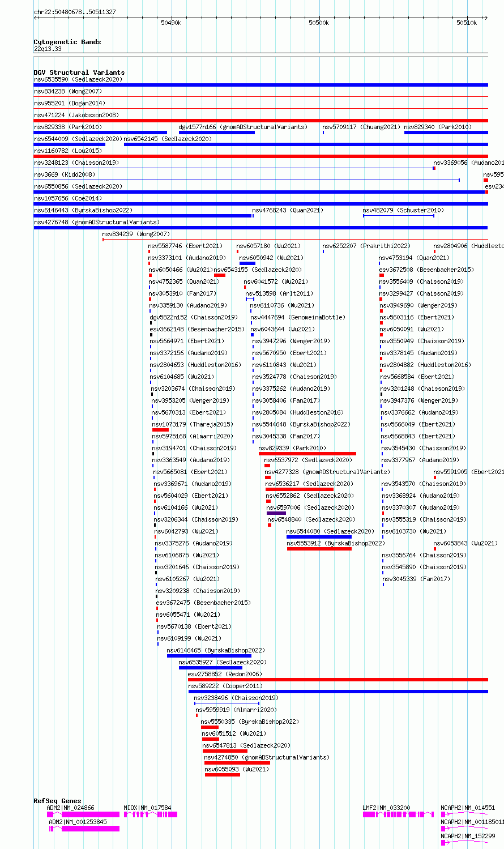Screen dimensions: 504x849
Task: Select the nsv6542145 (Sedlazeck2020) label
Action: point(168,139)
